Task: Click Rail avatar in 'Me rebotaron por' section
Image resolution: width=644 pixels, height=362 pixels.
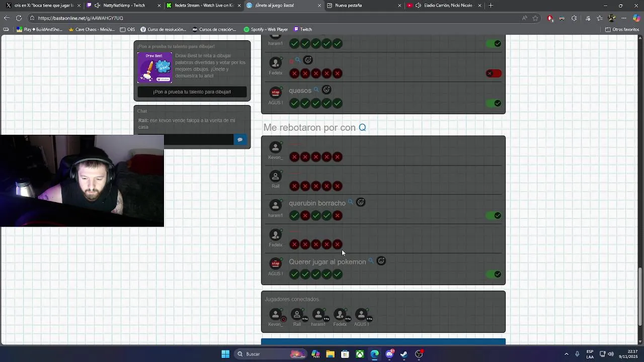Action: [x=275, y=176]
